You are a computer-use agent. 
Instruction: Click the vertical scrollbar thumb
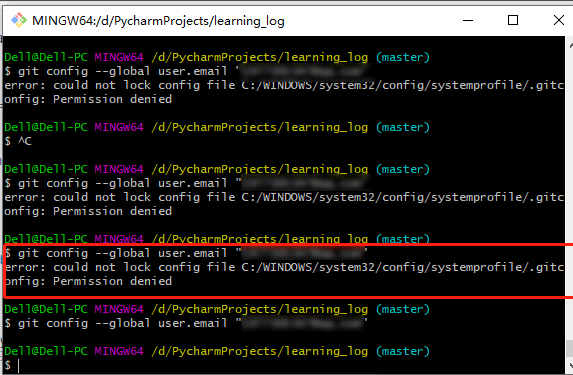pyautogui.click(x=570, y=349)
